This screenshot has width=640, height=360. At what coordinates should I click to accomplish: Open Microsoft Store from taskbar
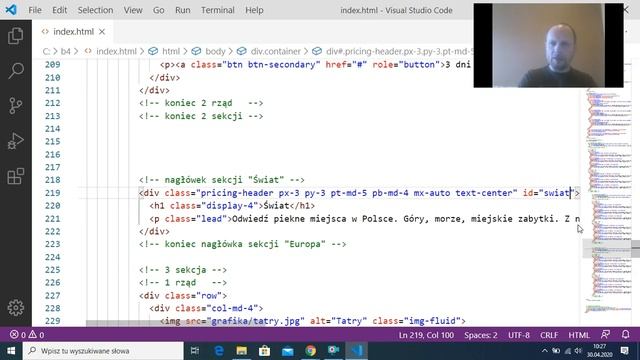[x=264, y=351]
